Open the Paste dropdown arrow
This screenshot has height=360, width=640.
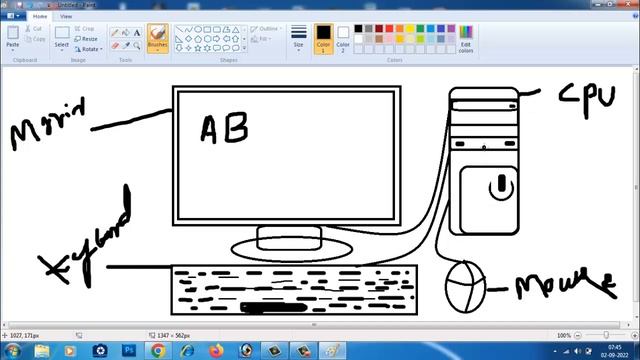[13, 49]
